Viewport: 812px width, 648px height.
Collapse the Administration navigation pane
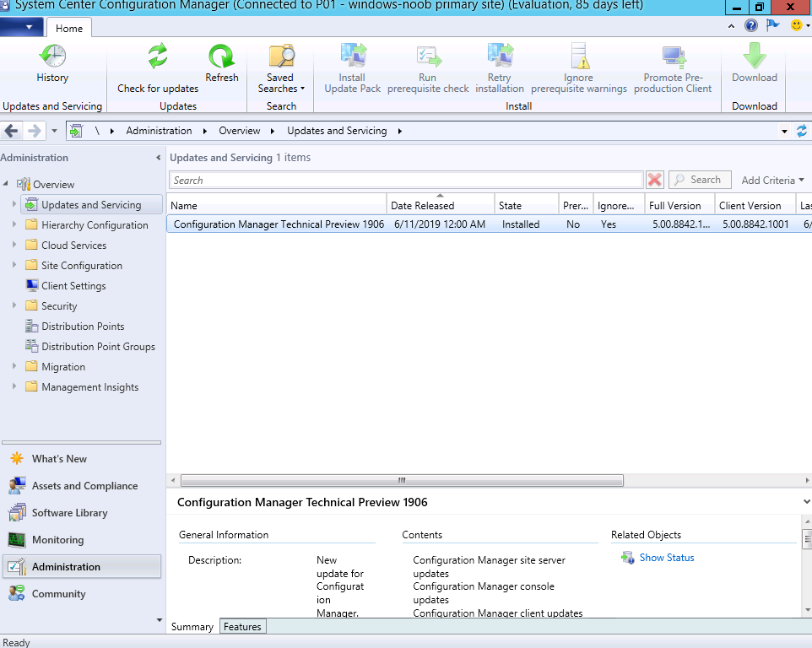[x=159, y=157]
